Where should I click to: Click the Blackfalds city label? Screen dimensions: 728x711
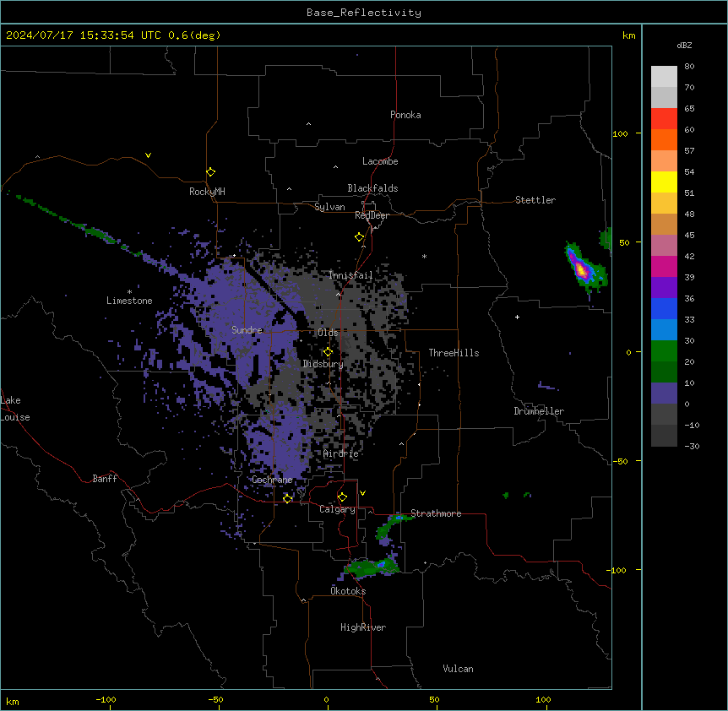pos(372,188)
